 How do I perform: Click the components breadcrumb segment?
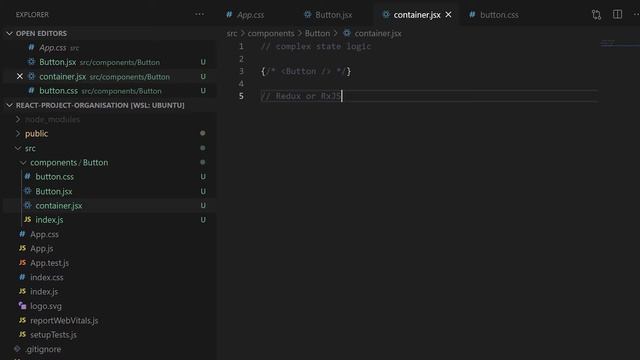click(271, 33)
